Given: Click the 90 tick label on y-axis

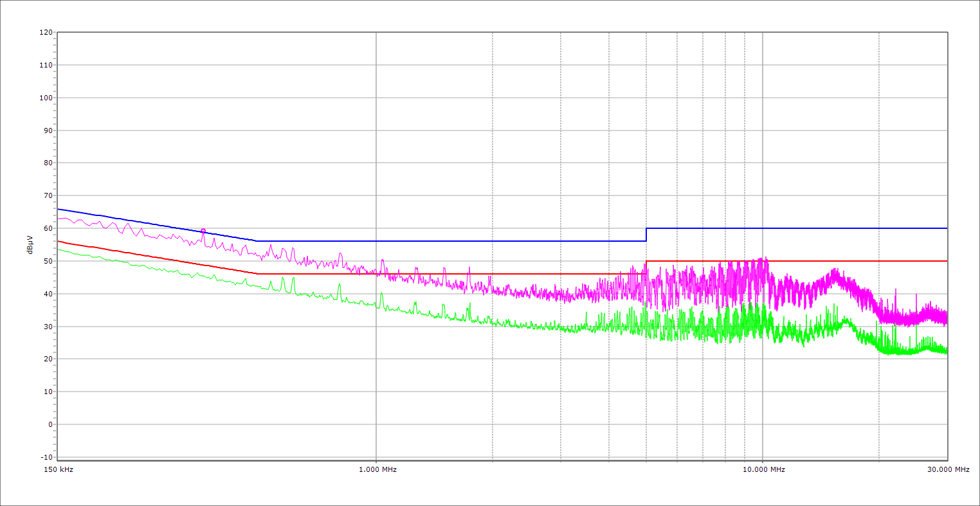Looking at the screenshot, I should click(x=48, y=131).
